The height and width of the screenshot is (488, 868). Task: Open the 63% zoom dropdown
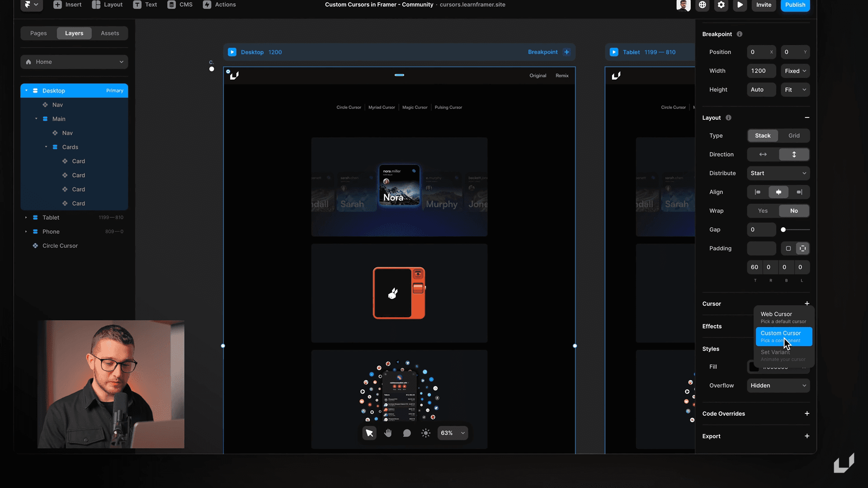[x=453, y=433]
